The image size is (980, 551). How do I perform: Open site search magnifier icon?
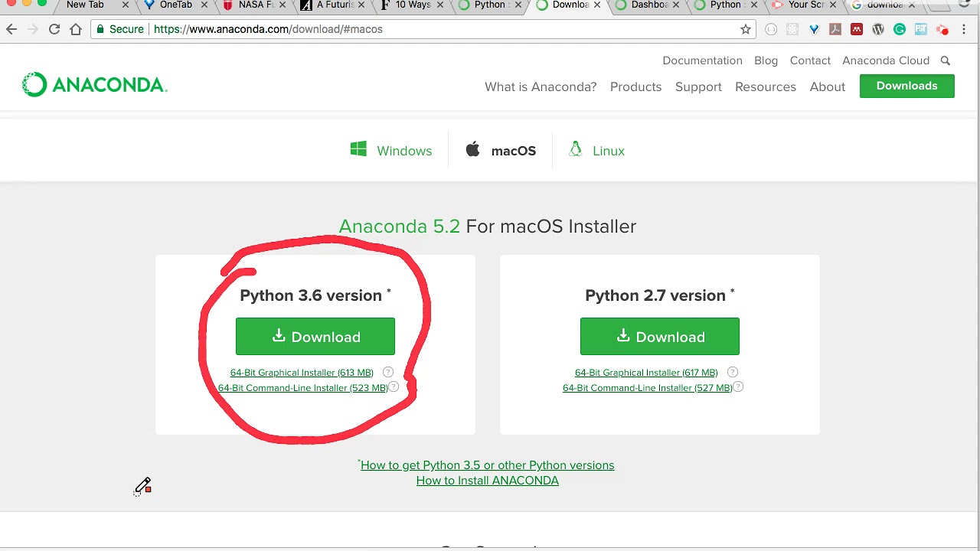pos(946,60)
